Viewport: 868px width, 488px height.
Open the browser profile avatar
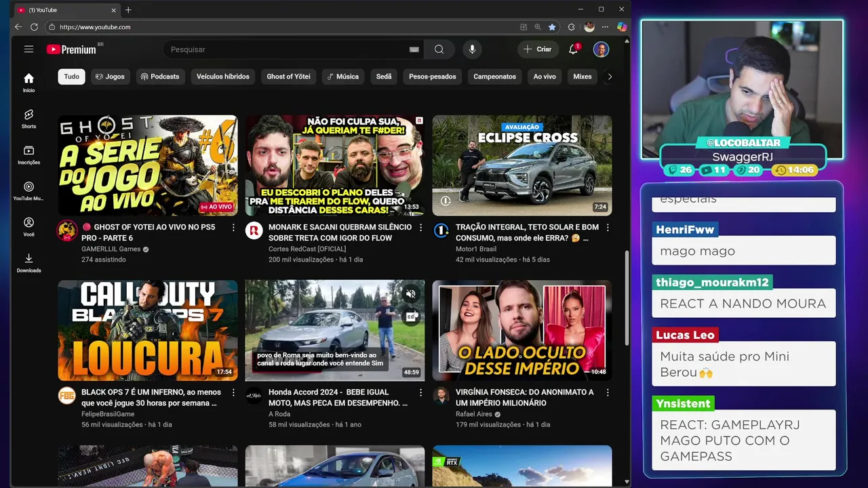[x=589, y=27]
